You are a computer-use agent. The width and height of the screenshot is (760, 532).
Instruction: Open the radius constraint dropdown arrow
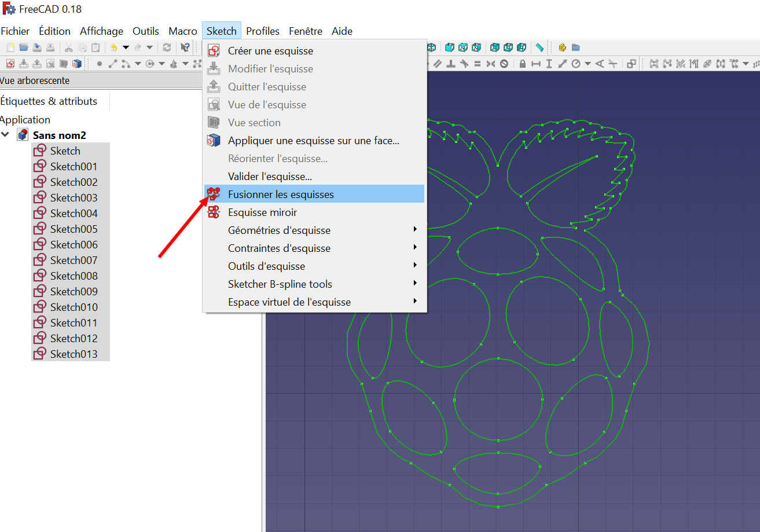[x=588, y=64]
